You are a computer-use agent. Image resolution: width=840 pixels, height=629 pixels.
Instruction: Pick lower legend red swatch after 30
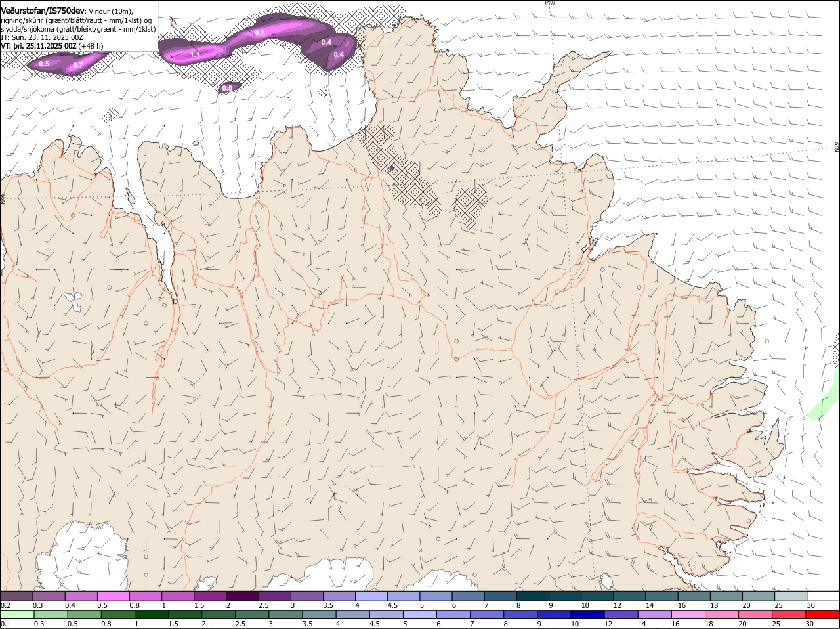[822, 615]
